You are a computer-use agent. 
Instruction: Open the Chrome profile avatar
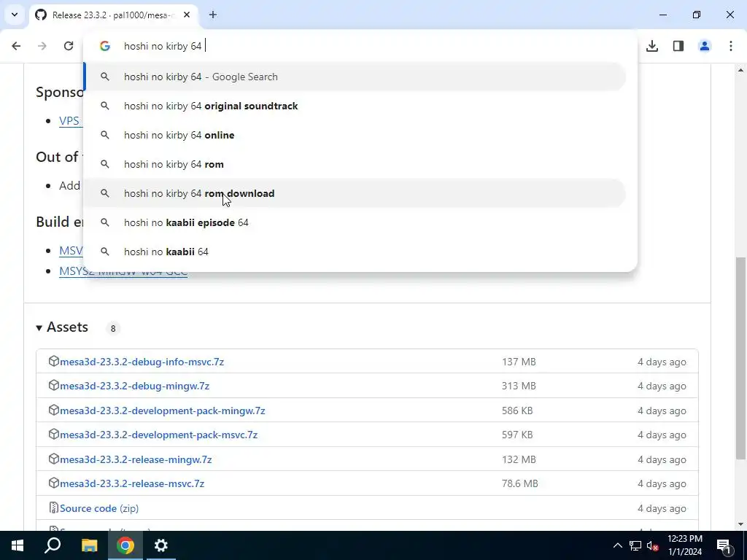point(705,46)
